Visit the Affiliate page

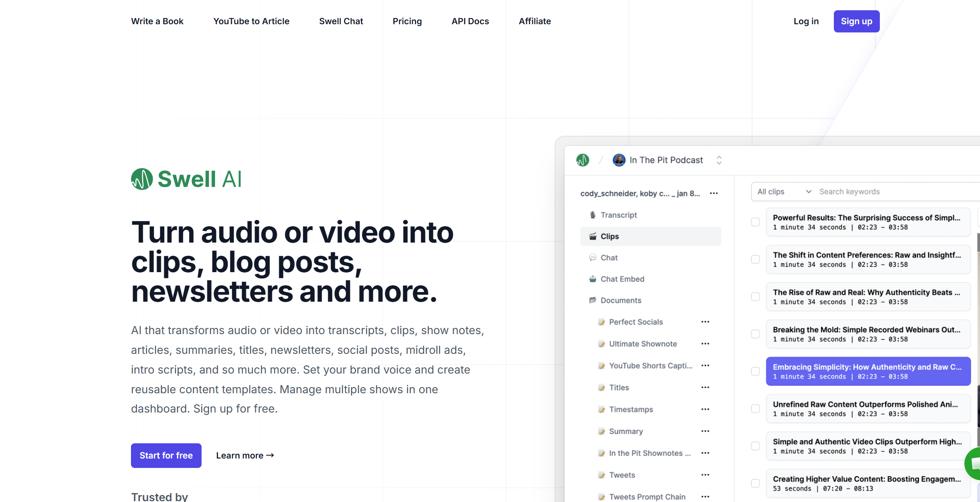click(535, 21)
